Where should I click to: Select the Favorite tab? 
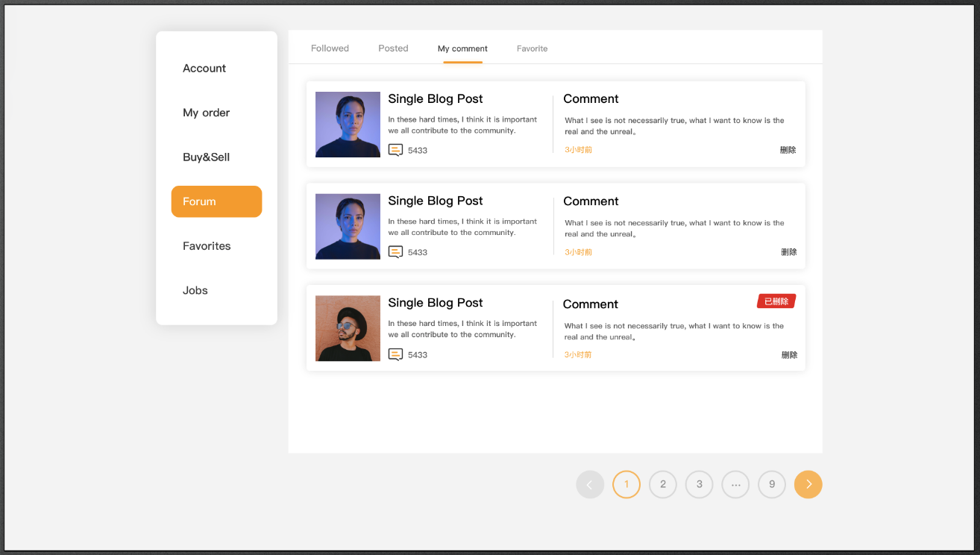(532, 48)
